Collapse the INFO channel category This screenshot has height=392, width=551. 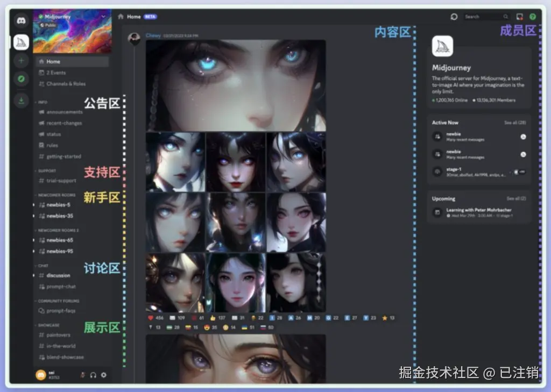click(x=41, y=102)
